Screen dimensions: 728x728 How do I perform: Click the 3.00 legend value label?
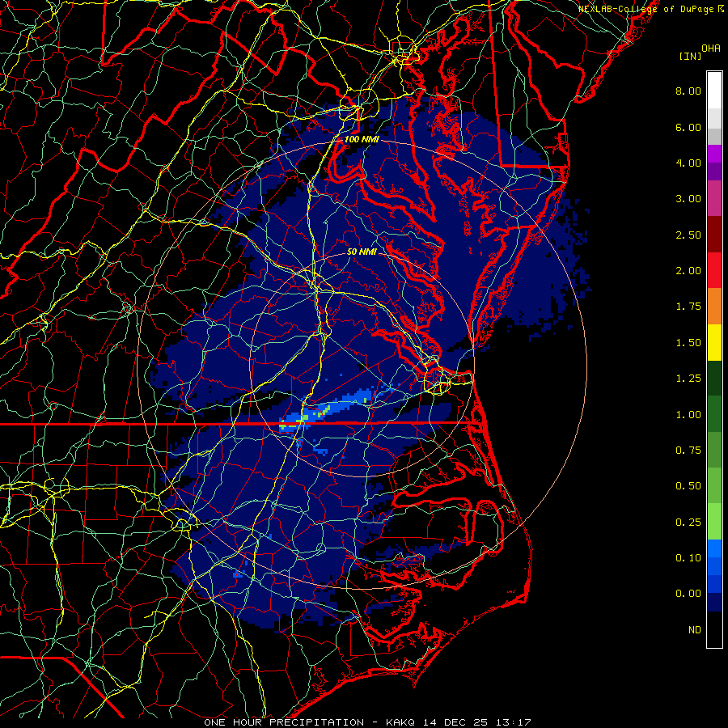[688, 199]
